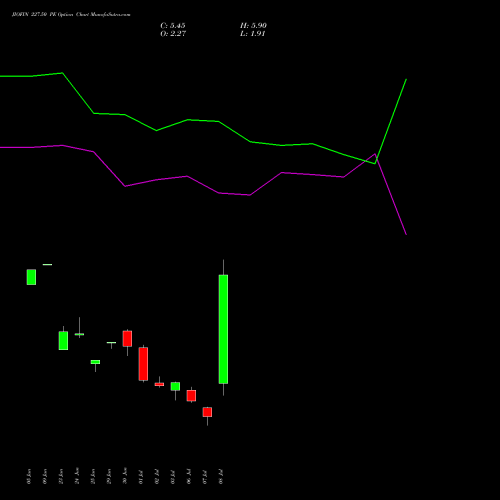This screenshot has height=500, width=500.
Task: Click the long red candle above 01 Jul
Action: click(143, 364)
